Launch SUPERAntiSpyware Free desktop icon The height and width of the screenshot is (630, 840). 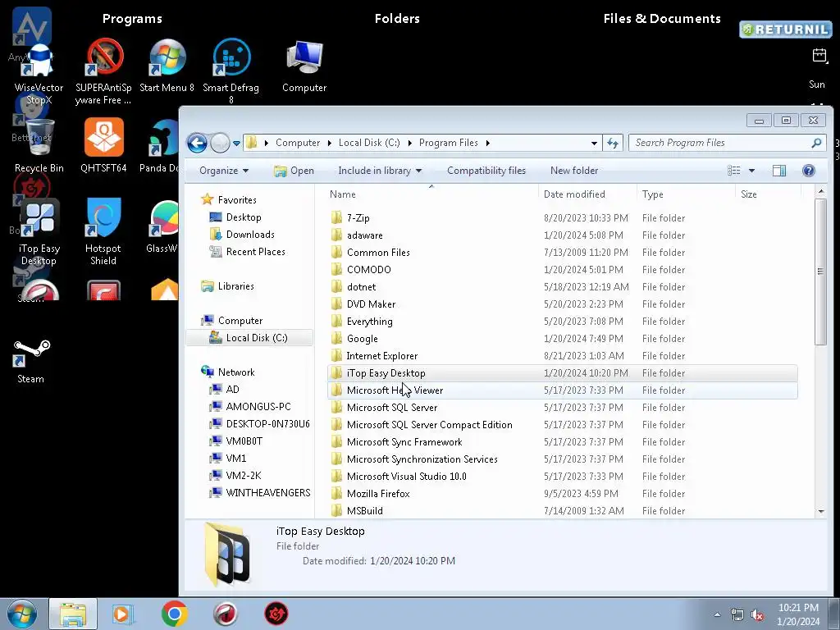[103, 72]
